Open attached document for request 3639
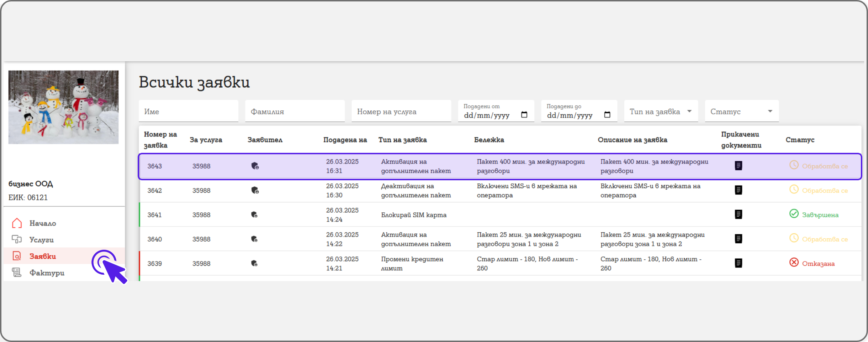The height and width of the screenshot is (342, 868). coord(739,263)
